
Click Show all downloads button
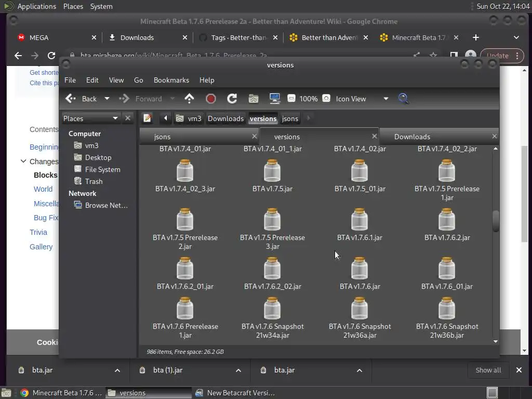pyautogui.click(x=488, y=370)
